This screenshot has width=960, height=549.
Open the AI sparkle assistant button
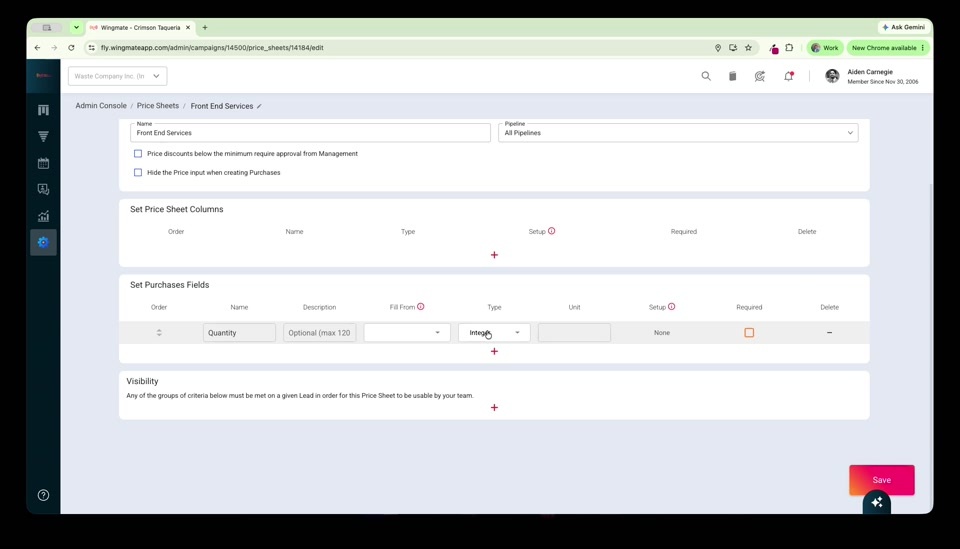click(877, 502)
